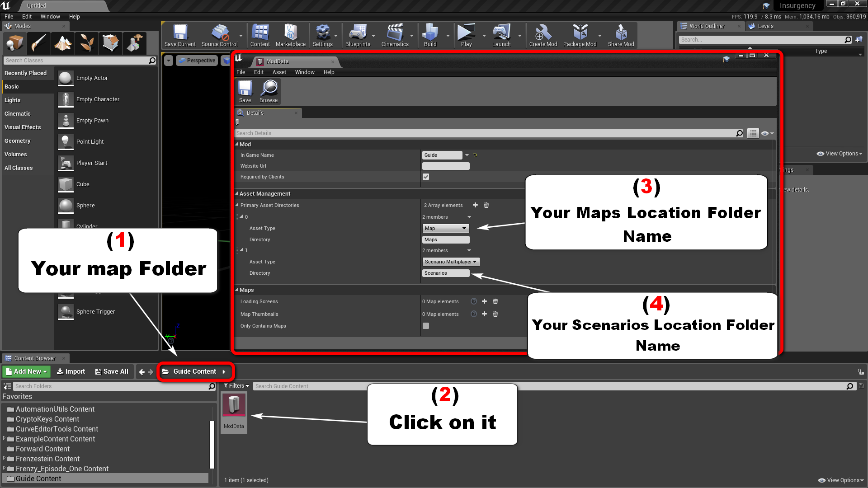Toggle the sources panel button beside Search Folders
The image size is (868, 488).
click(7, 386)
